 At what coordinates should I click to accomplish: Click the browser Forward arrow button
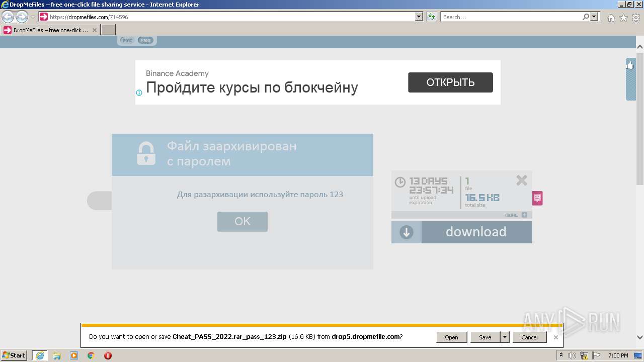pos(22,17)
